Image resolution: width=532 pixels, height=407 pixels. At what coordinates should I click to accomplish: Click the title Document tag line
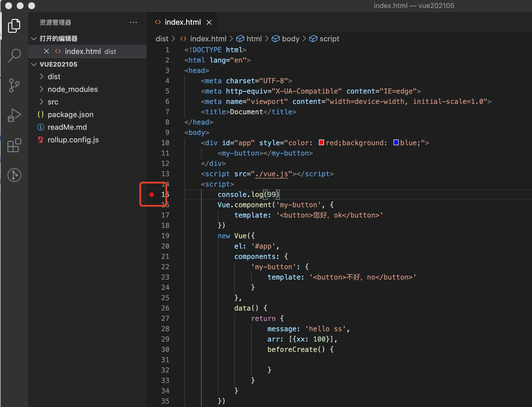tap(248, 112)
